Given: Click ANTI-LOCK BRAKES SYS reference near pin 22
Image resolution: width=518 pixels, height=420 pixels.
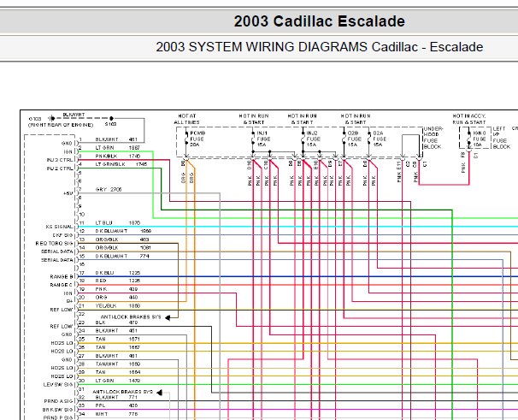Looking at the screenshot, I should point(131,317).
